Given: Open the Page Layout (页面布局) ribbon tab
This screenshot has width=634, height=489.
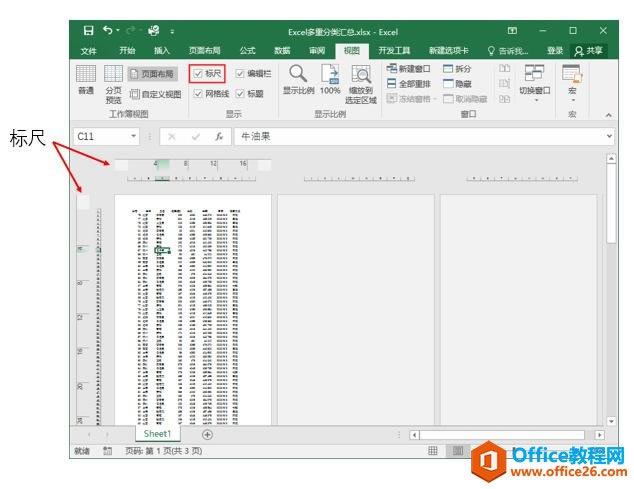Looking at the screenshot, I should [205, 51].
